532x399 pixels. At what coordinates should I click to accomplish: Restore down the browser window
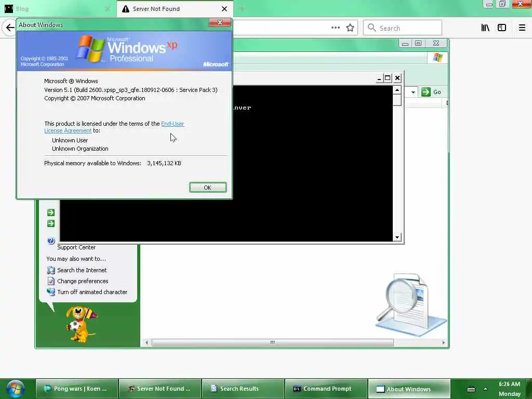(x=502, y=4)
